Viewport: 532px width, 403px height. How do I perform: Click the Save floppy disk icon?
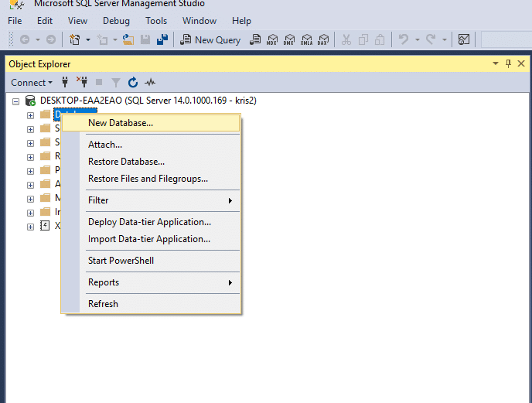tap(145, 40)
